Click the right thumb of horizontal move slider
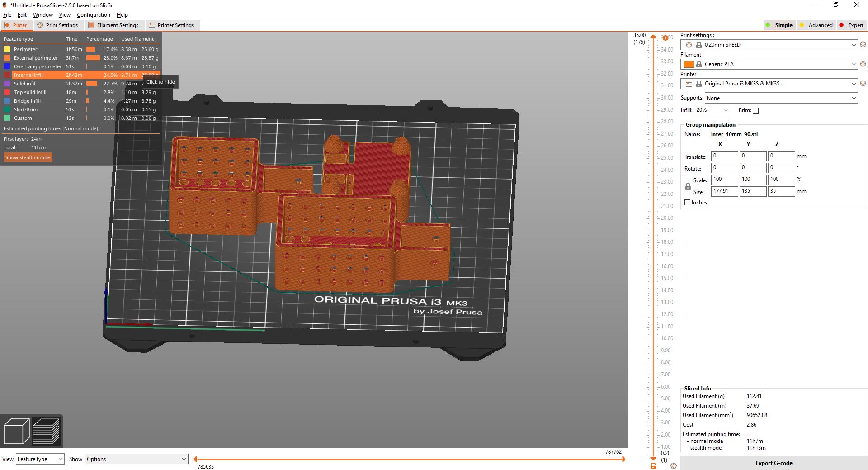 [623, 459]
